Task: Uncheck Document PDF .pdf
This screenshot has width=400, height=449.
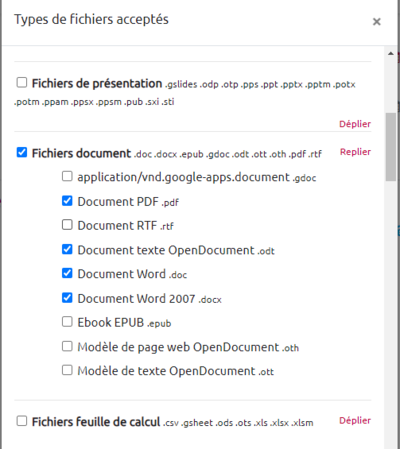Action: click(x=67, y=201)
